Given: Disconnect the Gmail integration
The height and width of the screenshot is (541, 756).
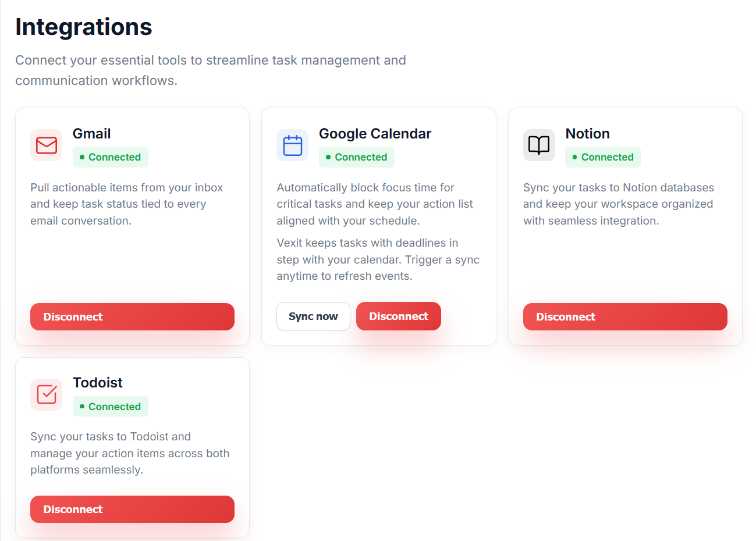Looking at the screenshot, I should [132, 316].
